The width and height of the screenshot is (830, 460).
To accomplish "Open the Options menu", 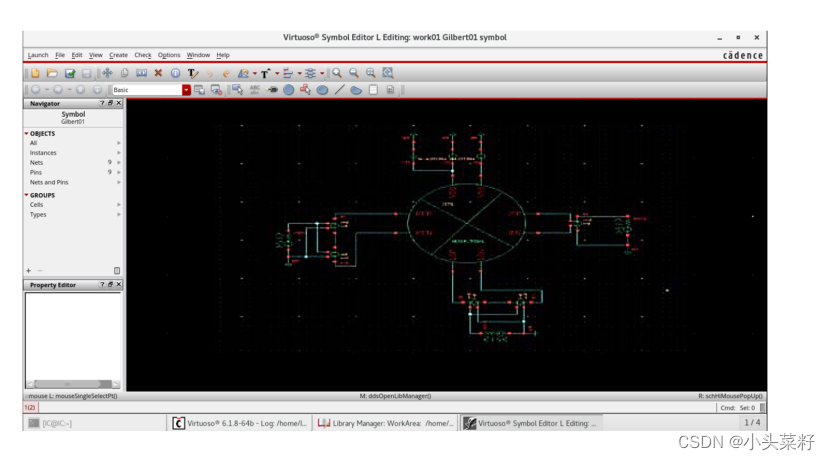I will pyautogui.click(x=169, y=55).
